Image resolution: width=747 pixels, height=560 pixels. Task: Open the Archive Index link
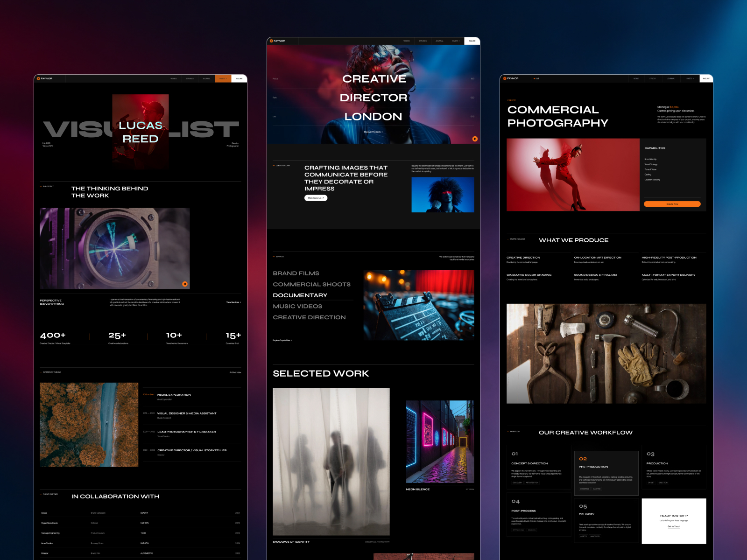(235, 372)
